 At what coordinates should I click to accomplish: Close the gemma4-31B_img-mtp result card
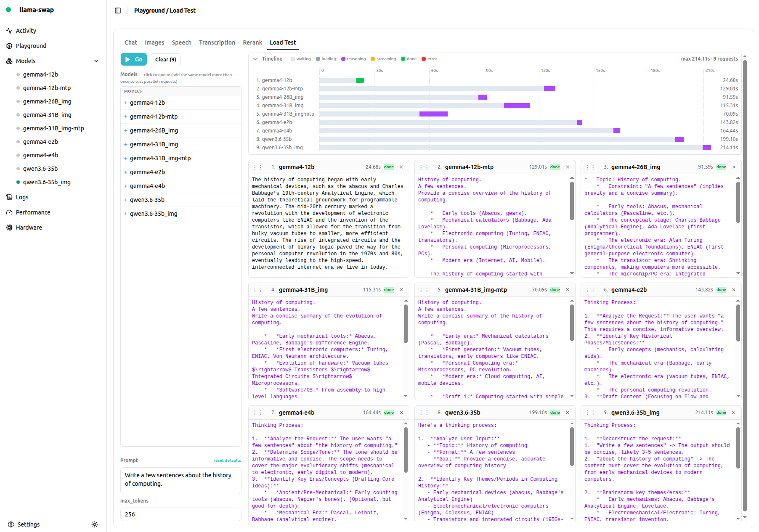tap(568, 290)
